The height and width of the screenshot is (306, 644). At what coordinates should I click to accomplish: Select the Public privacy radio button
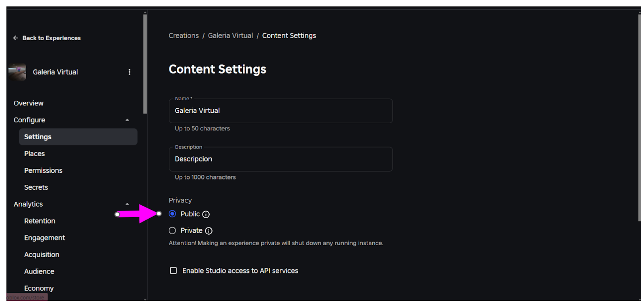172,214
